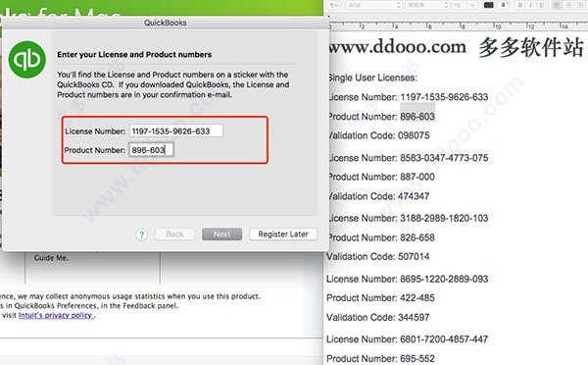Open the Arial font family dropdown

click(373, 5)
